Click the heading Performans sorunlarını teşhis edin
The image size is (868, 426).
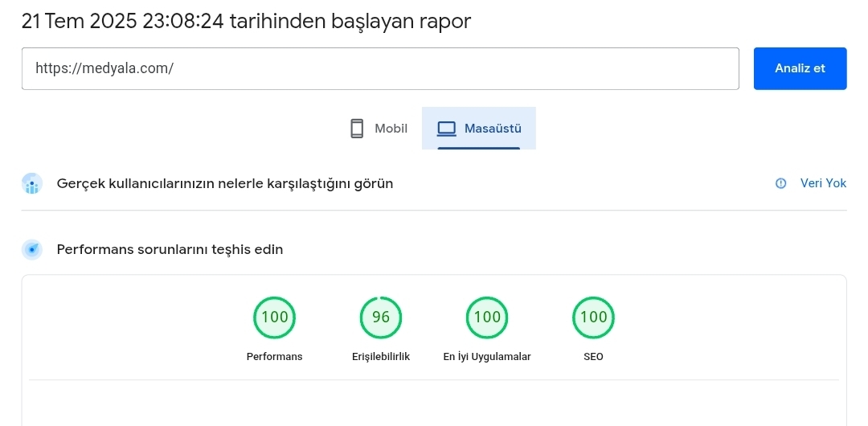(170, 250)
